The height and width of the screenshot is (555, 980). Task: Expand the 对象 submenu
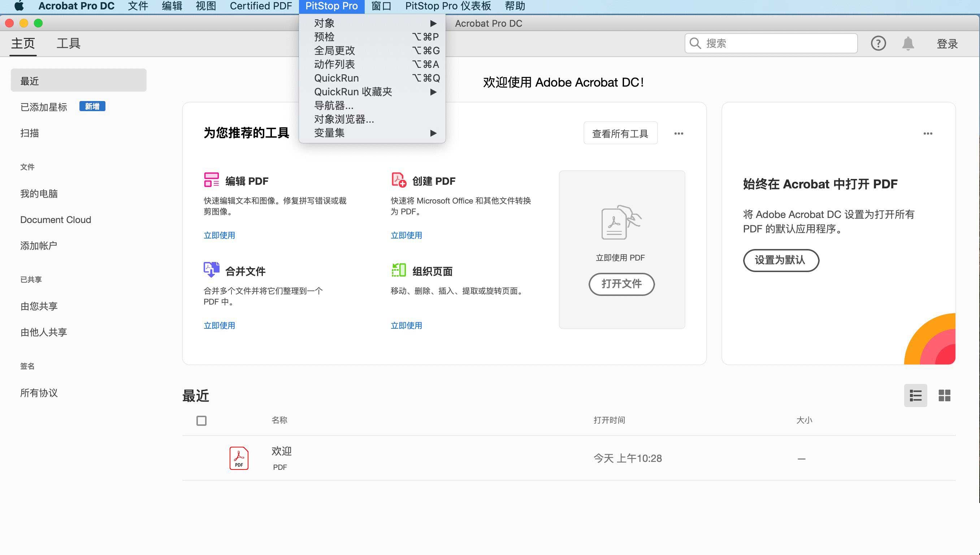coord(372,23)
